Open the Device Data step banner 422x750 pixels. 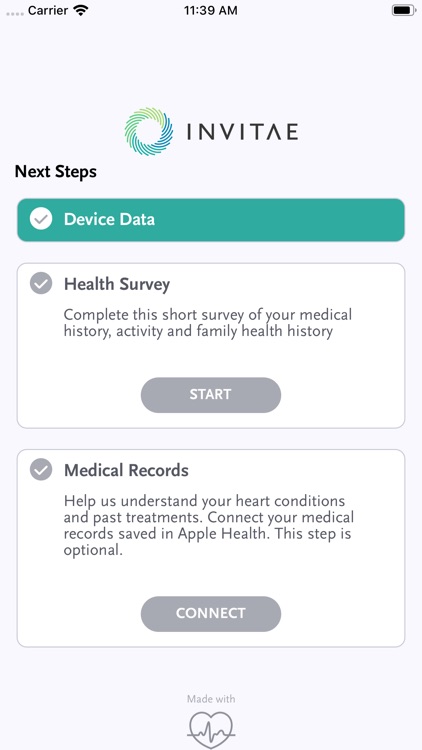(x=211, y=220)
